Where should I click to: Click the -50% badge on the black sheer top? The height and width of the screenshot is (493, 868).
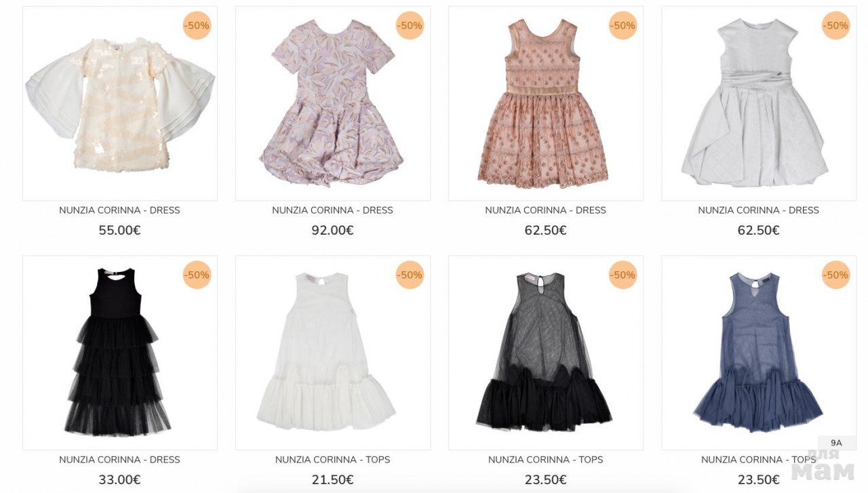(x=623, y=275)
